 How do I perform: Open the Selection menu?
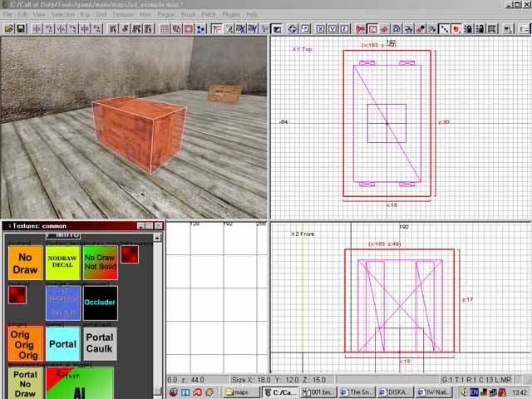coord(62,15)
